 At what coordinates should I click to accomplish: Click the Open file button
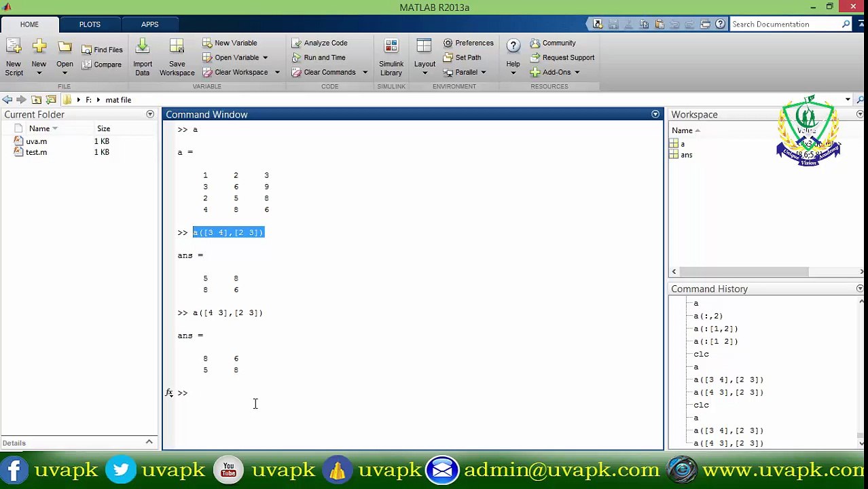65,57
